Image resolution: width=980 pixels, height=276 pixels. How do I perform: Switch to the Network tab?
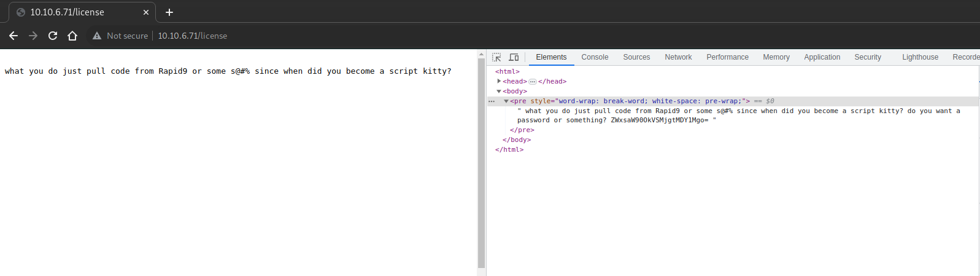pyautogui.click(x=678, y=57)
